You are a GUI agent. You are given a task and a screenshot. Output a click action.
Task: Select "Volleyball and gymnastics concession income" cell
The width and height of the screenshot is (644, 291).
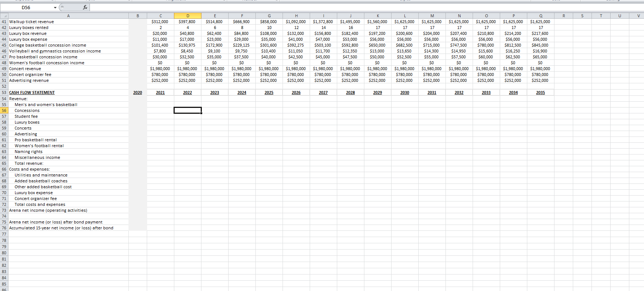pyautogui.click(x=68, y=51)
